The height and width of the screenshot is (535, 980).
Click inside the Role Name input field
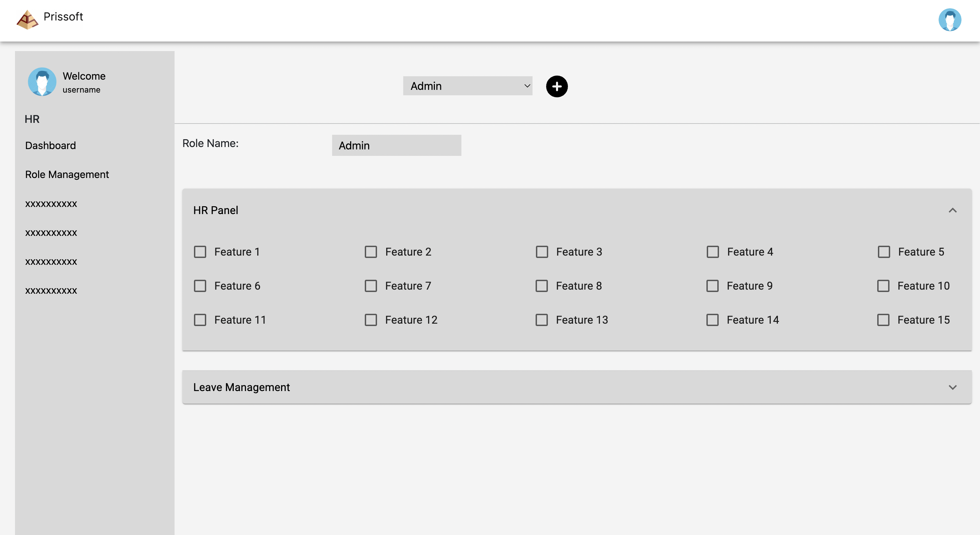point(396,145)
